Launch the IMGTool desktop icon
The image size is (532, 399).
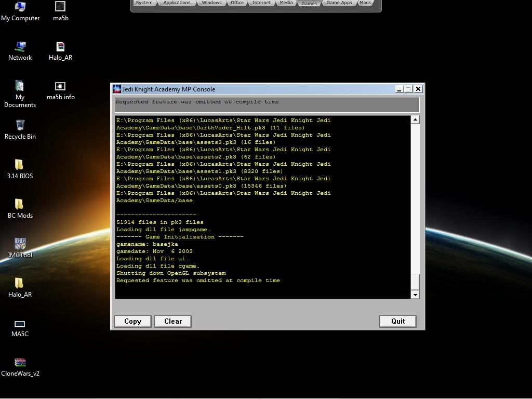pyautogui.click(x=20, y=248)
